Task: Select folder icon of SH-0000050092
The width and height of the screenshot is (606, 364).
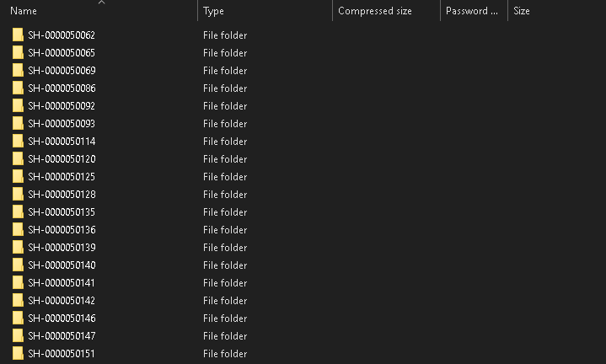Action: (18, 106)
